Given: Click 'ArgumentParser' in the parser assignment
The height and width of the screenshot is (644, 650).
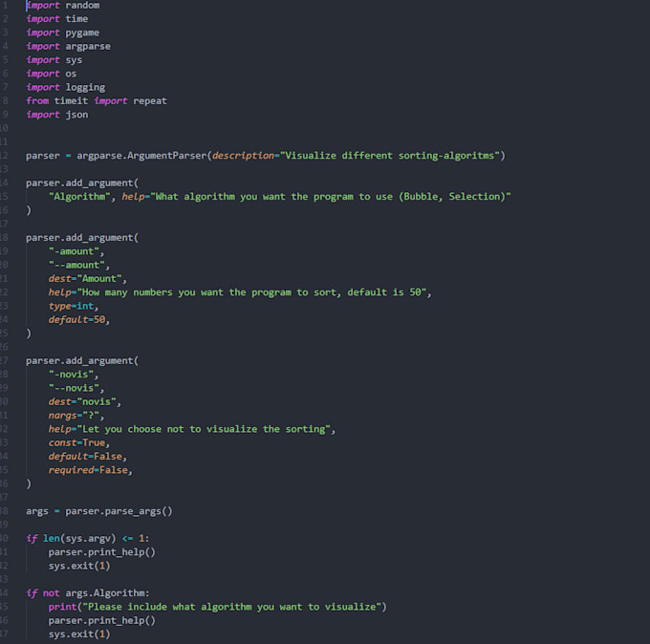Looking at the screenshot, I should tap(166, 156).
